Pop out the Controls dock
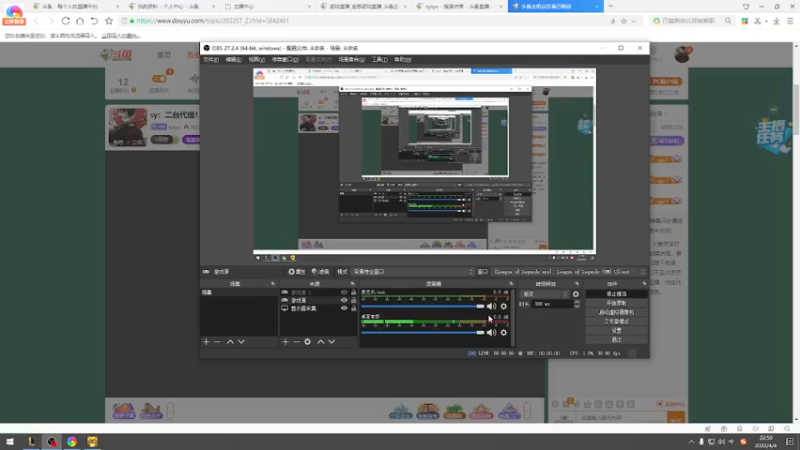The image size is (800, 450). [x=644, y=284]
